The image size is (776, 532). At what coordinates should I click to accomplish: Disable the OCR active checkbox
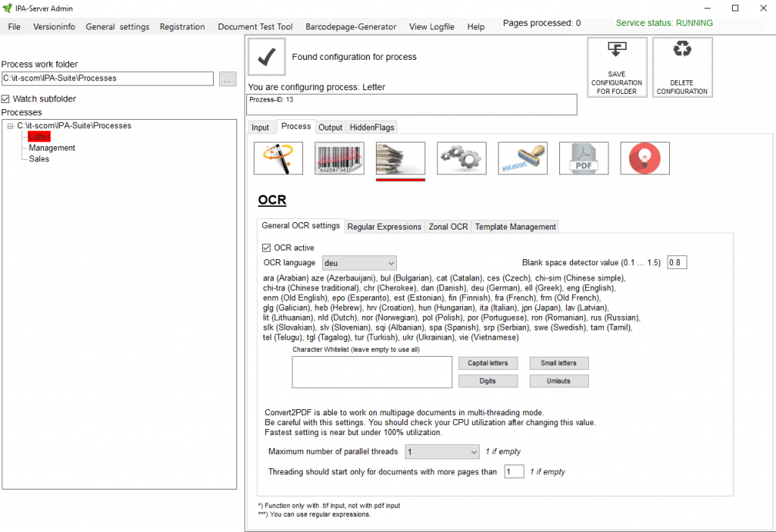[x=267, y=248]
